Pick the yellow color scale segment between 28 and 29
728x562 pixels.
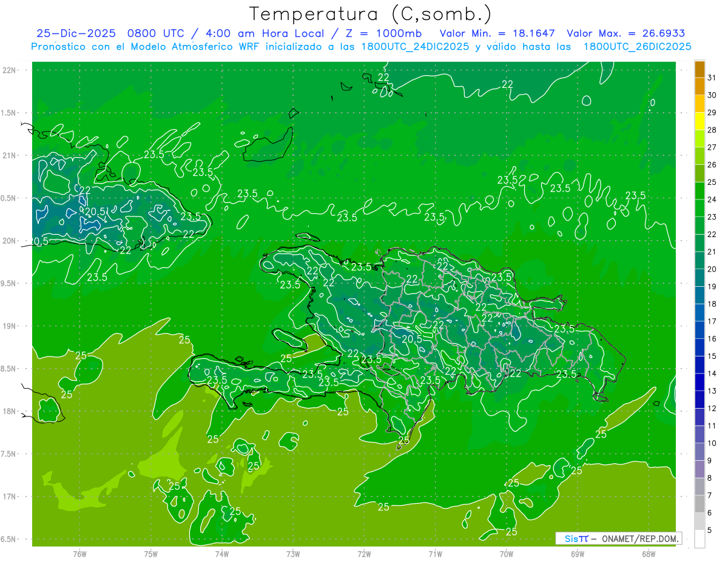[x=700, y=121]
